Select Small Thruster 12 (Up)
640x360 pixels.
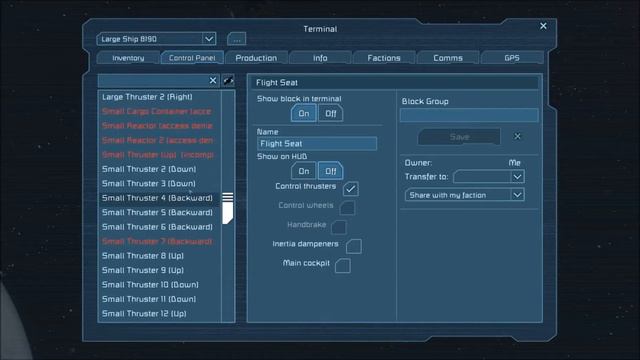tap(160, 313)
